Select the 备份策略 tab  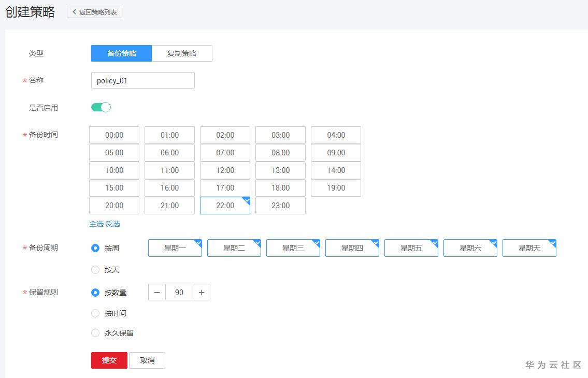click(122, 53)
